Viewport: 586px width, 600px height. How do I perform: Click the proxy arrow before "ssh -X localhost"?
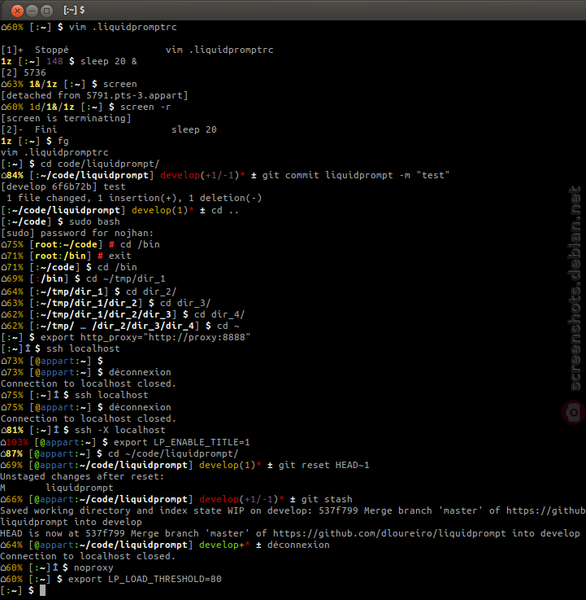(56, 430)
